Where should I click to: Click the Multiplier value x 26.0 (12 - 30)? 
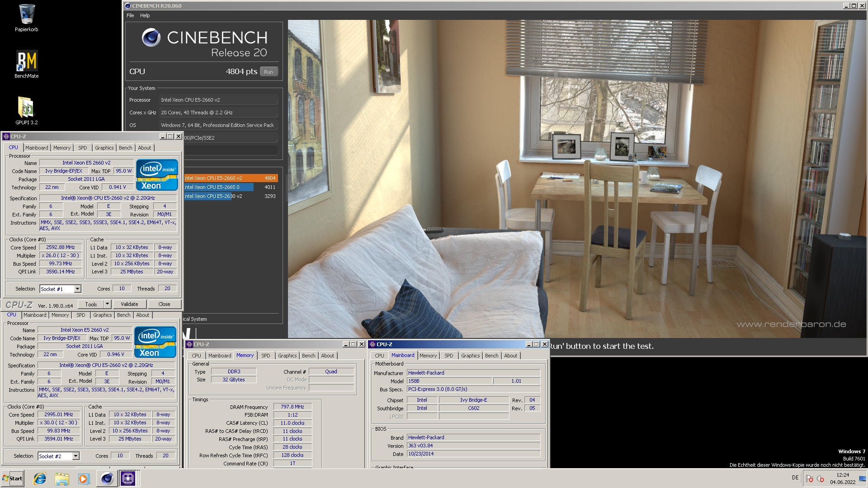(61, 255)
